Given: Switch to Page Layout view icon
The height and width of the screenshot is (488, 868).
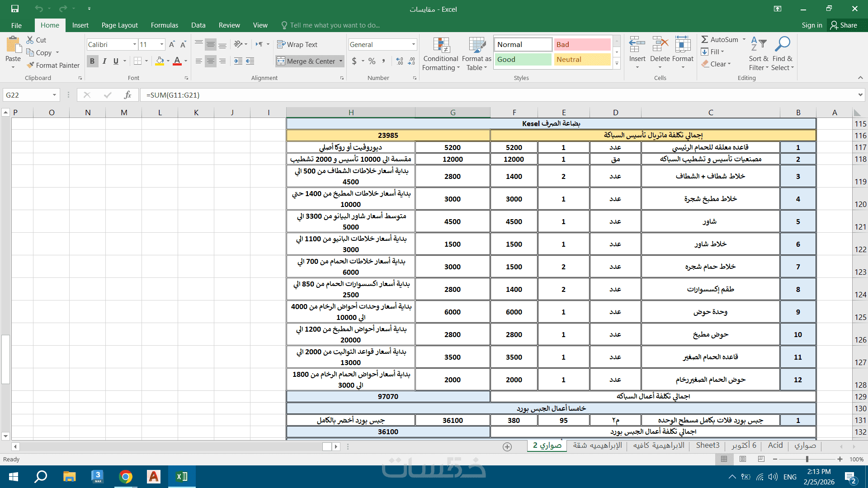Looking at the screenshot, I should (x=743, y=459).
